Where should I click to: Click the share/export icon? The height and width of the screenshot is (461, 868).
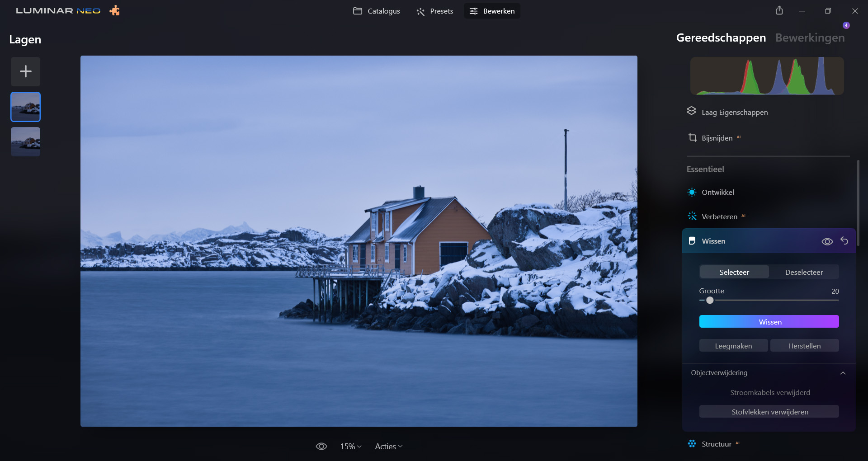coord(779,10)
